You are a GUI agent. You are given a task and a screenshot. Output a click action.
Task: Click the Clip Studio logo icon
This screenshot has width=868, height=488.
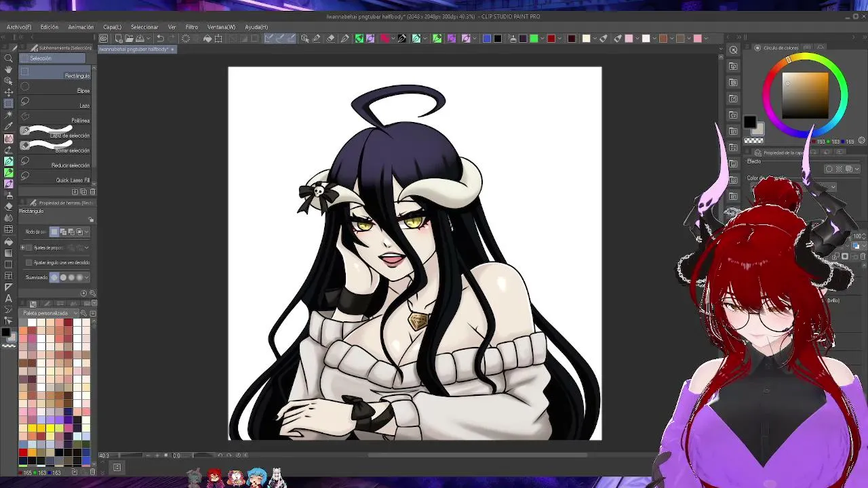coord(103,39)
